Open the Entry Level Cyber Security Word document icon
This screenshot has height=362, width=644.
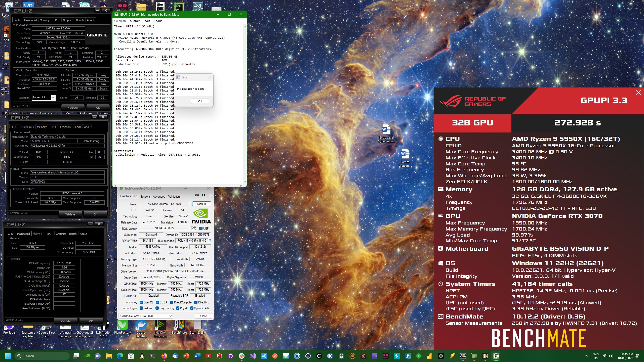pos(386,133)
